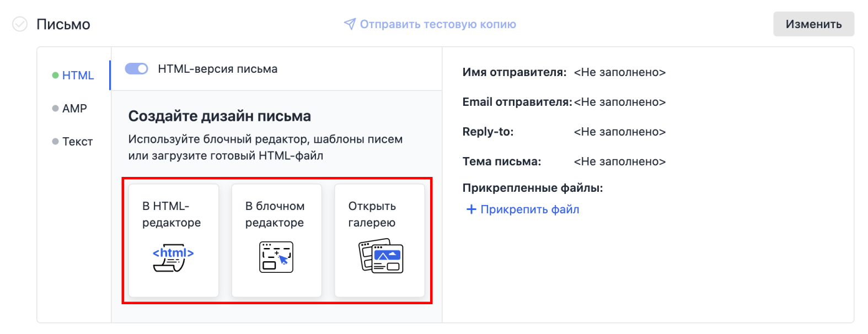Viewport: 868px width, 334px height.
Task: Click the checkmark circle next to Письмо
Action: [20, 24]
